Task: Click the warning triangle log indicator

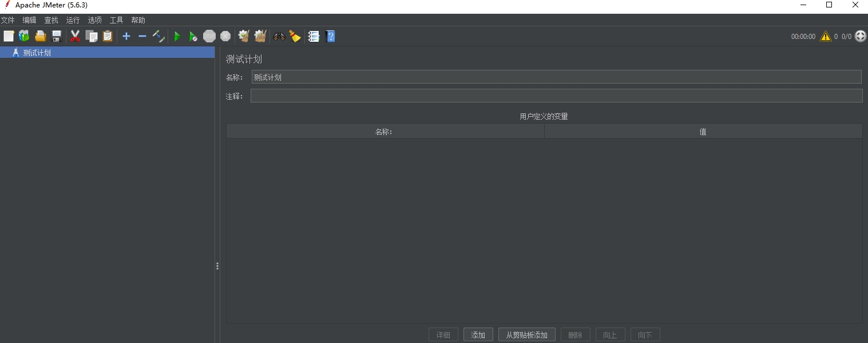Action: [825, 36]
